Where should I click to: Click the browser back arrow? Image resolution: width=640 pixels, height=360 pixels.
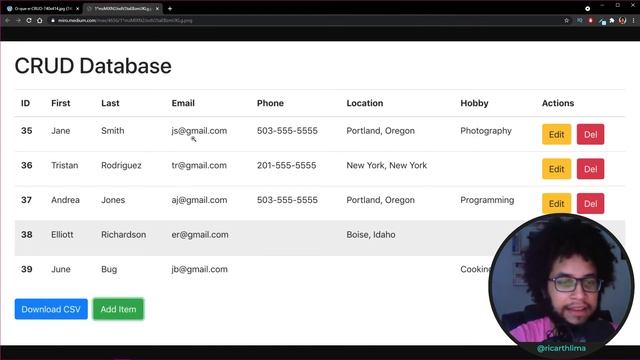pos(8,20)
